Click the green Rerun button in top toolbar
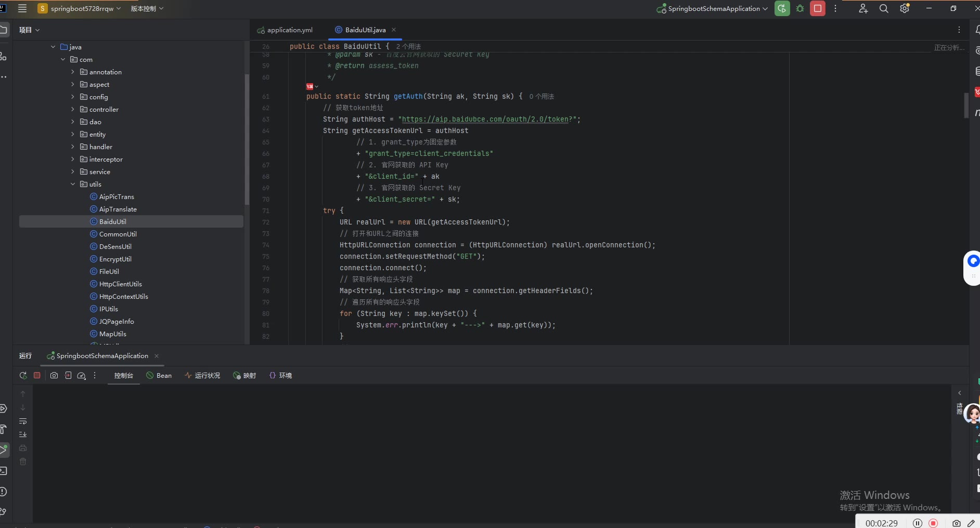This screenshot has width=980, height=528. click(782, 8)
